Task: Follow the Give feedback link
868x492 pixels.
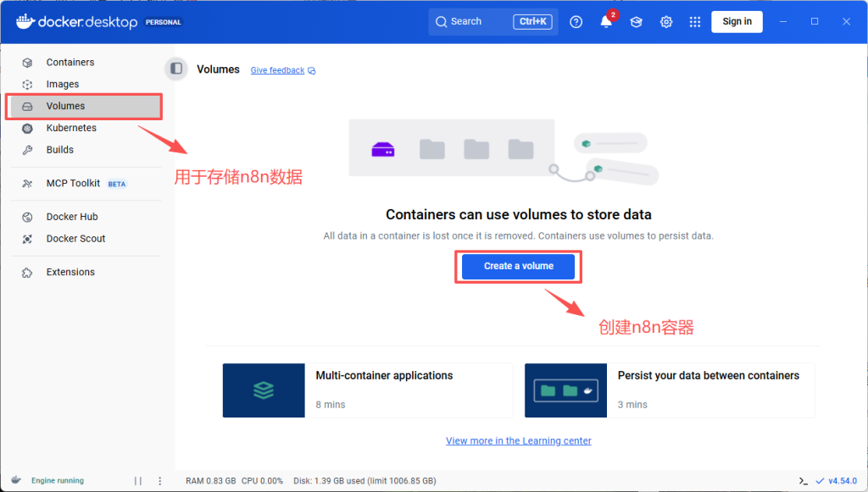Action: (277, 70)
